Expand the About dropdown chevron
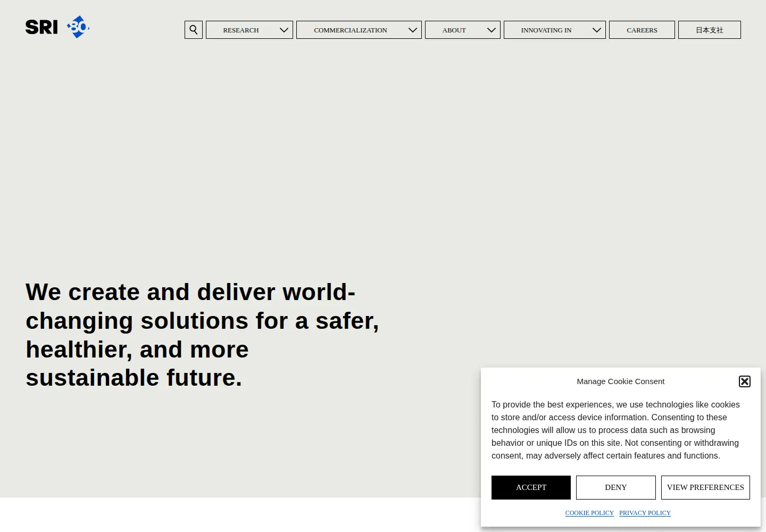The height and width of the screenshot is (532, 766). click(x=492, y=30)
